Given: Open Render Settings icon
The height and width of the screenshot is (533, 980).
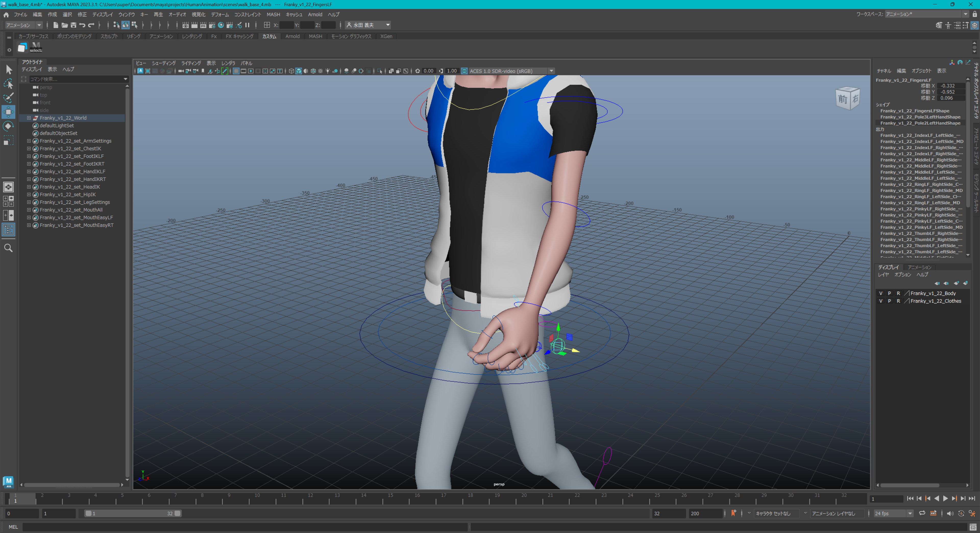Looking at the screenshot, I should click(x=212, y=25).
